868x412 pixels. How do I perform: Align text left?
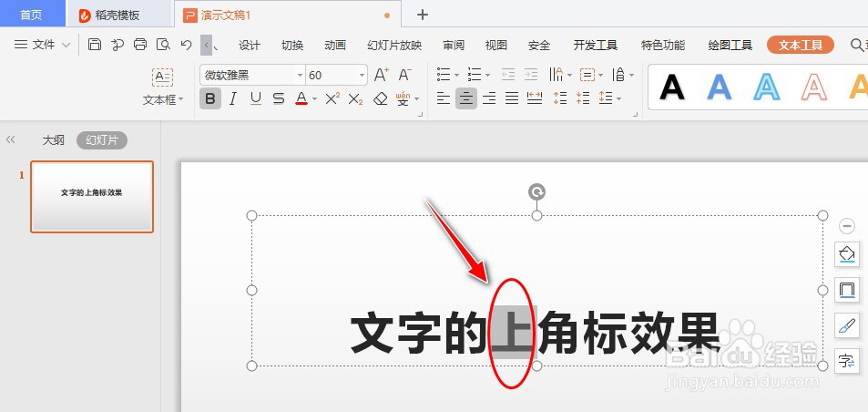point(444,99)
